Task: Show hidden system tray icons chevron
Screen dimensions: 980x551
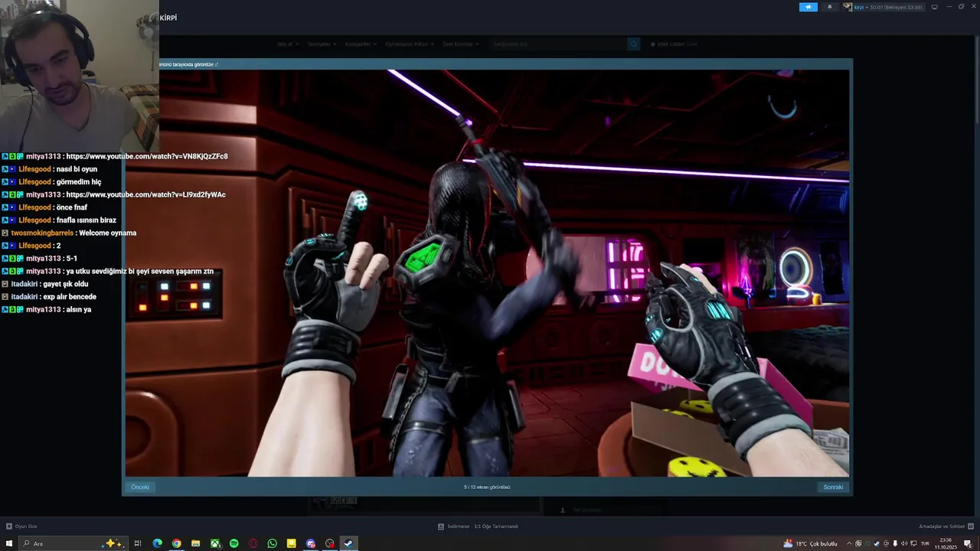Action: click(848, 543)
